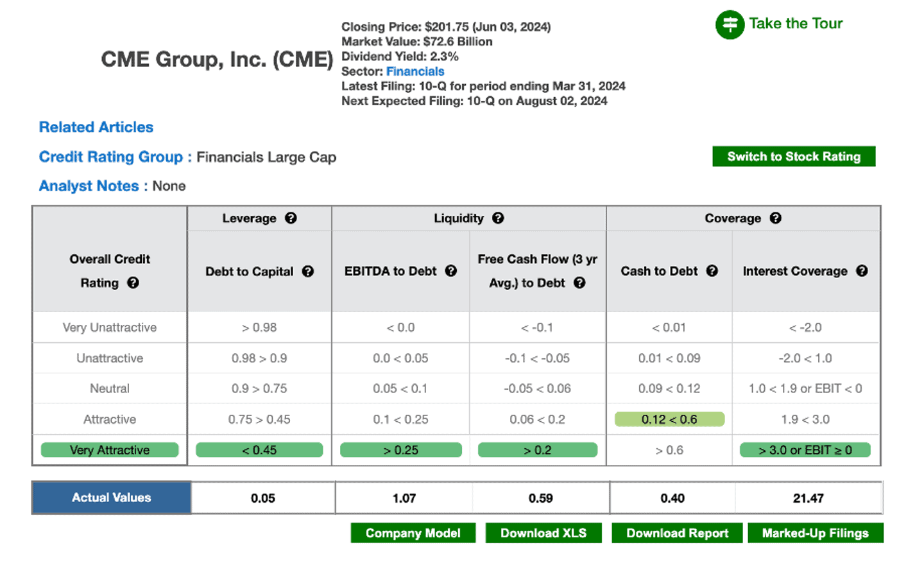Click the Neutral row label
This screenshot has height=574, width=924.
click(110, 388)
